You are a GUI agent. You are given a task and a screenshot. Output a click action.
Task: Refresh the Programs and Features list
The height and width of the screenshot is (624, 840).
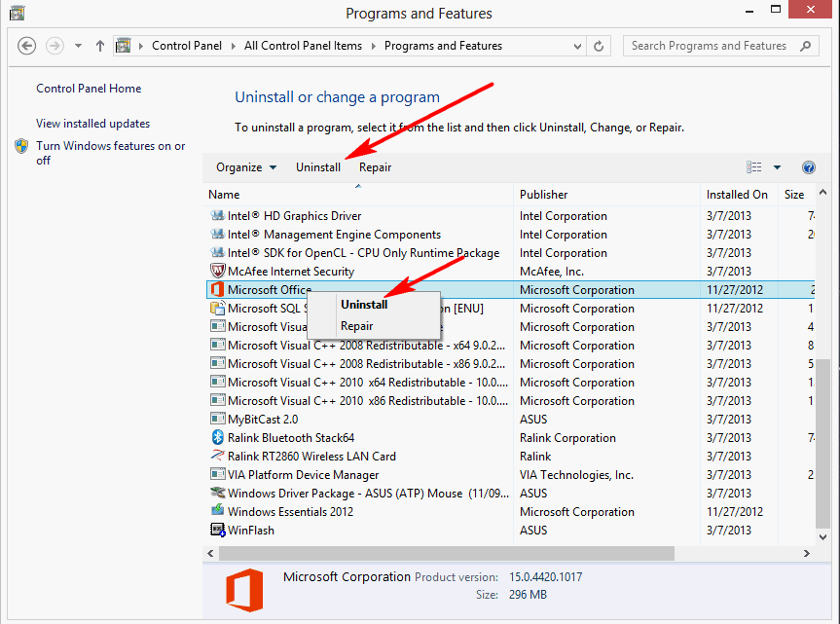tap(599, 46)
